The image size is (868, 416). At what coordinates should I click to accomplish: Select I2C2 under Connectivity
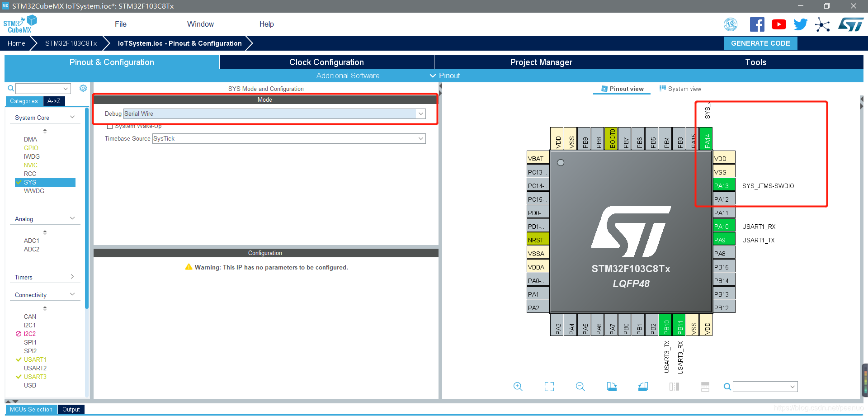30,334
